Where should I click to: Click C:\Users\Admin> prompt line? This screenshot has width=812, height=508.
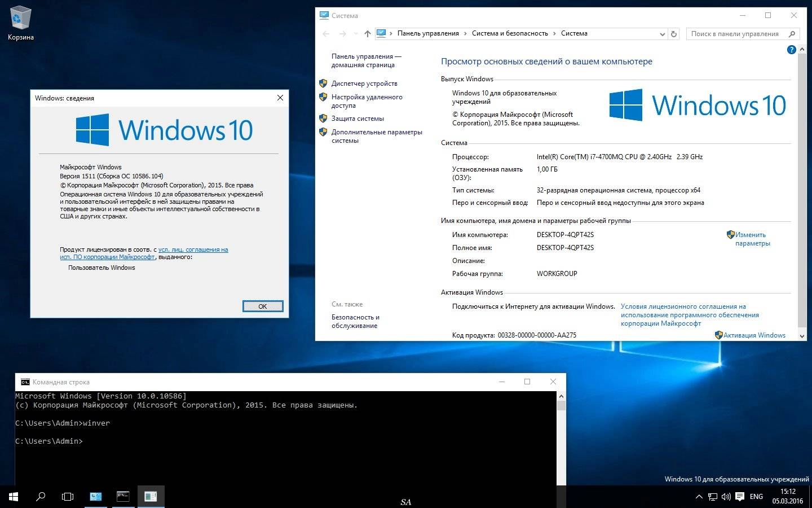click(49, 441)
